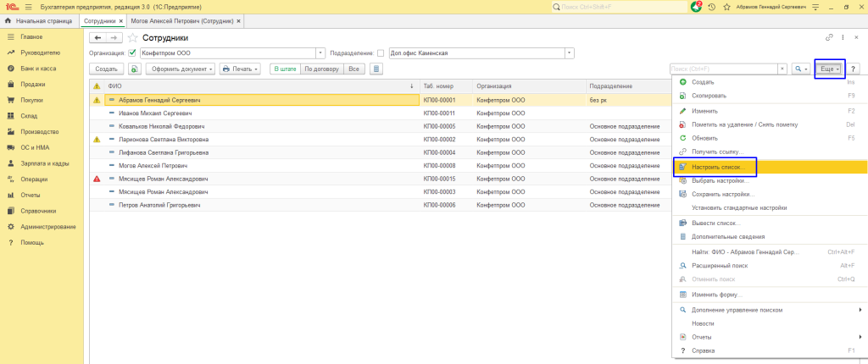Click the list search field
868x364 pixels.
[x=729, y=69]
